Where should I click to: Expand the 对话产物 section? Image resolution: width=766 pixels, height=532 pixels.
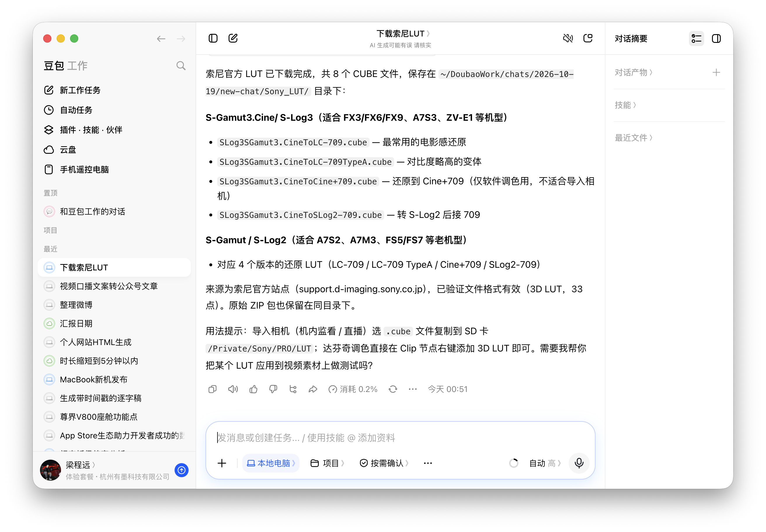[633, 72]
